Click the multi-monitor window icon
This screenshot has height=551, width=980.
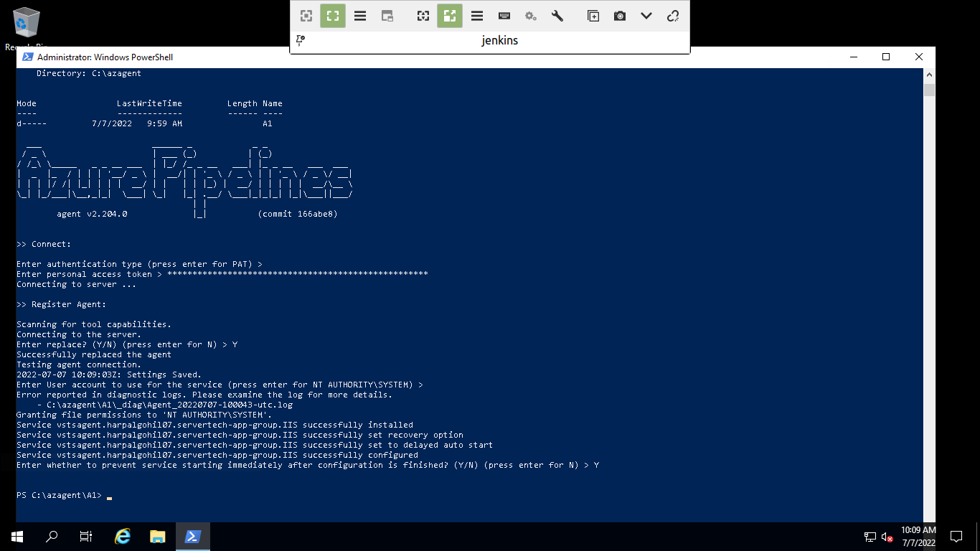point(387,16)
